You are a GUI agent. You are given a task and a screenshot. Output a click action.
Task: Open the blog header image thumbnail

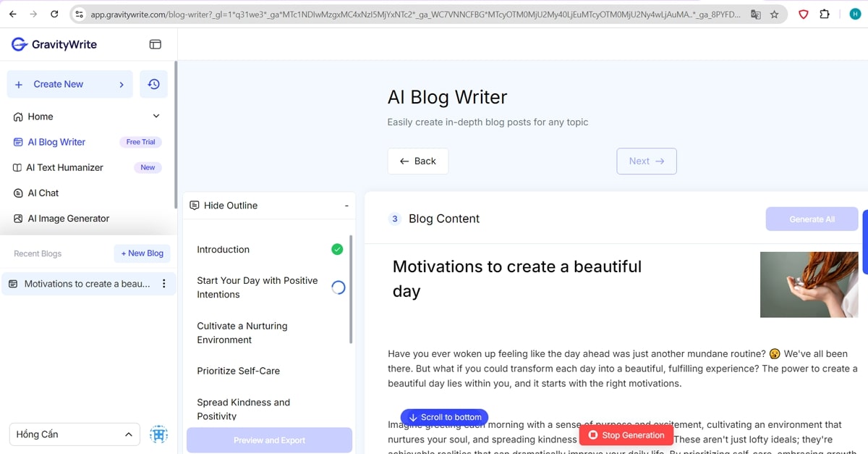pyautogui.click(x=809, y=285)
